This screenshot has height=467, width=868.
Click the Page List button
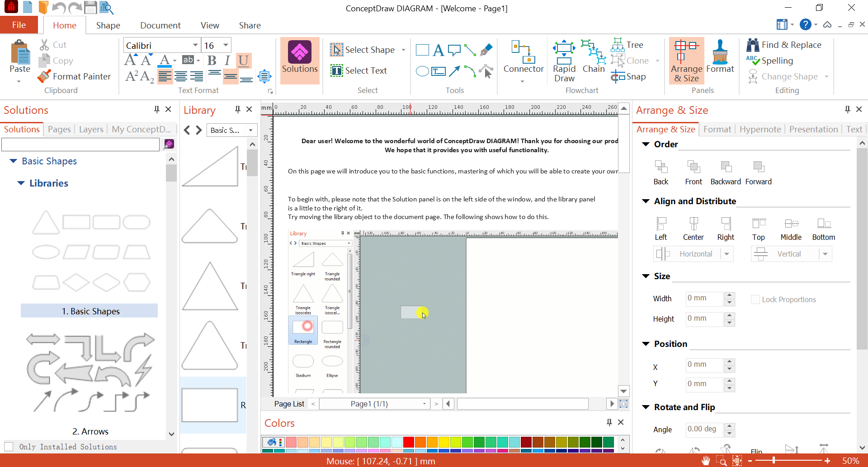tap(289, 404)
